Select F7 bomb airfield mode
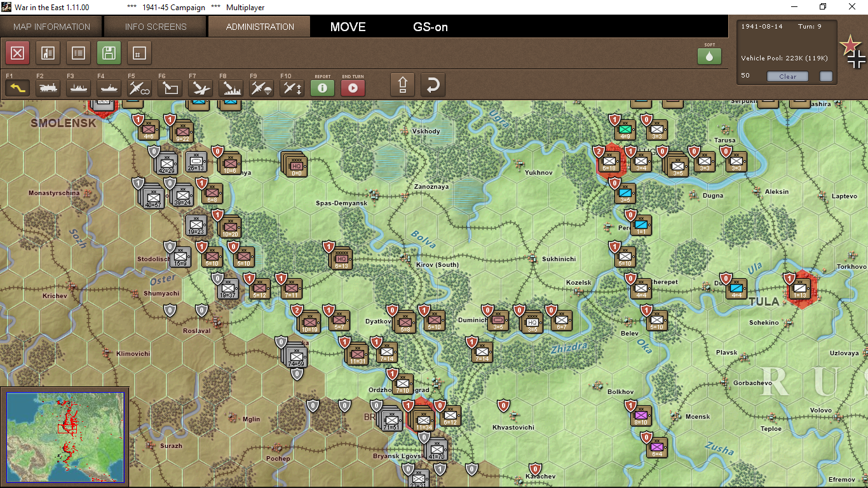Viewport: 868px width, 488px height. tap(200, 88)
